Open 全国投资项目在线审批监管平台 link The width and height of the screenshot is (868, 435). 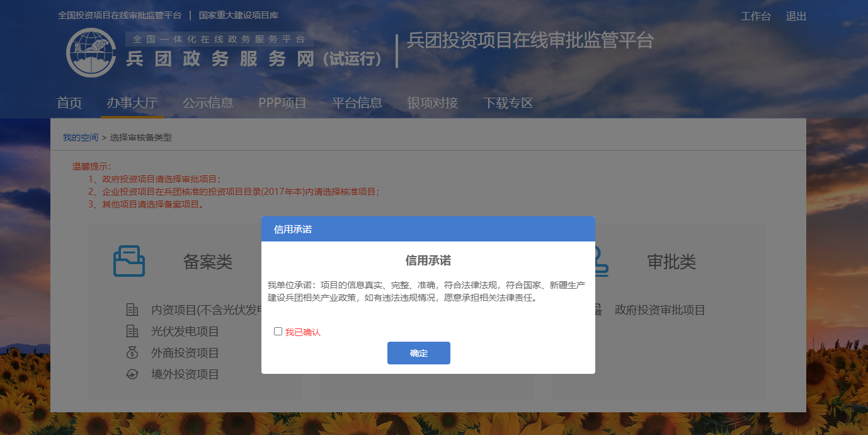pyautogui.click(x=120, y=15)
